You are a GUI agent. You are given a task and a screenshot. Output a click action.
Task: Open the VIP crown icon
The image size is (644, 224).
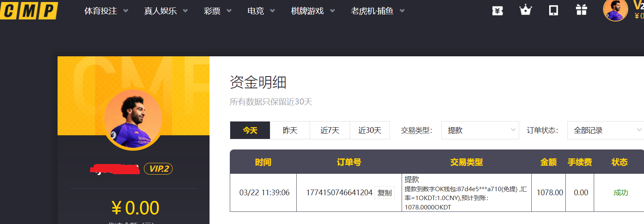[525, 10]
